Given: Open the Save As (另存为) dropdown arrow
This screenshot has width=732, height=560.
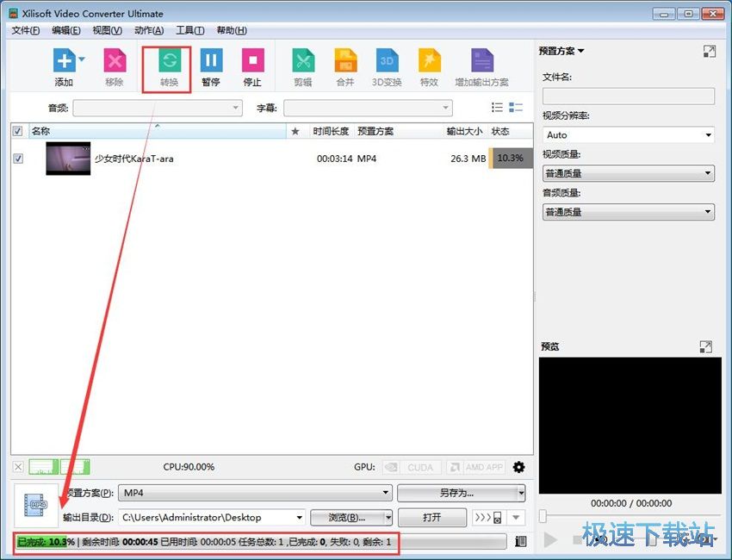Looking at the screenshot, I should 521,493.
